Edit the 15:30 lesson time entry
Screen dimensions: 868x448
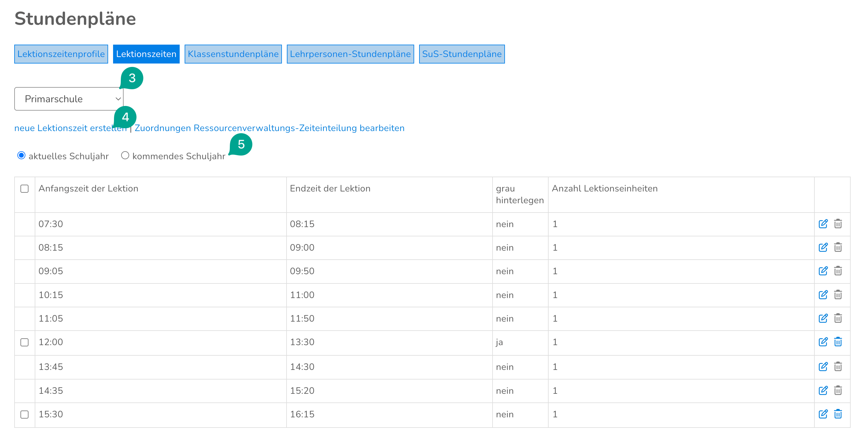point(822,414)
